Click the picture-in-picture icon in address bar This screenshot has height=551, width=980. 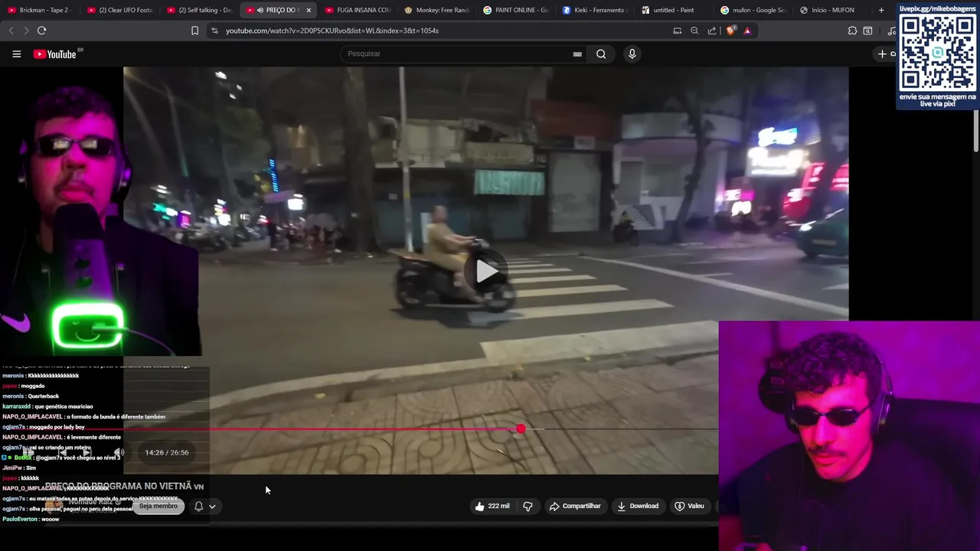point(677,31)
